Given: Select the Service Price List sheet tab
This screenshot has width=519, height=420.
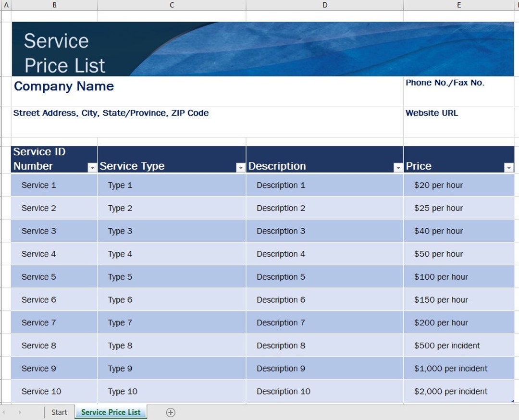Looking at the screenshot, I should [x=111, y=412].
